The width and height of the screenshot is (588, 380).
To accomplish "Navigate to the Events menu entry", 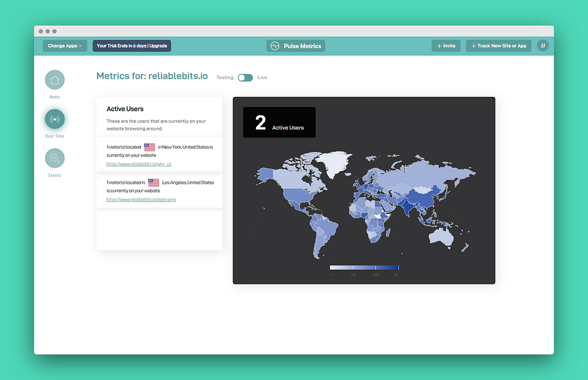I will (54, 162).
